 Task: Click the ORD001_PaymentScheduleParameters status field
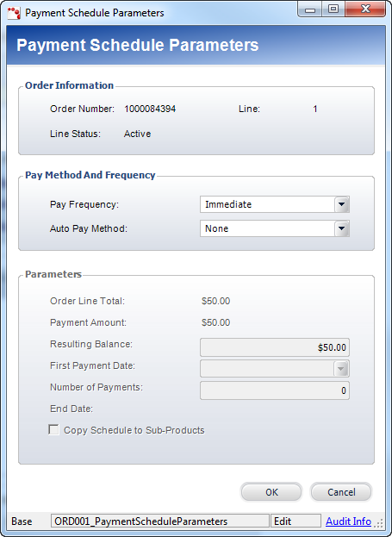tap(160, 521)
